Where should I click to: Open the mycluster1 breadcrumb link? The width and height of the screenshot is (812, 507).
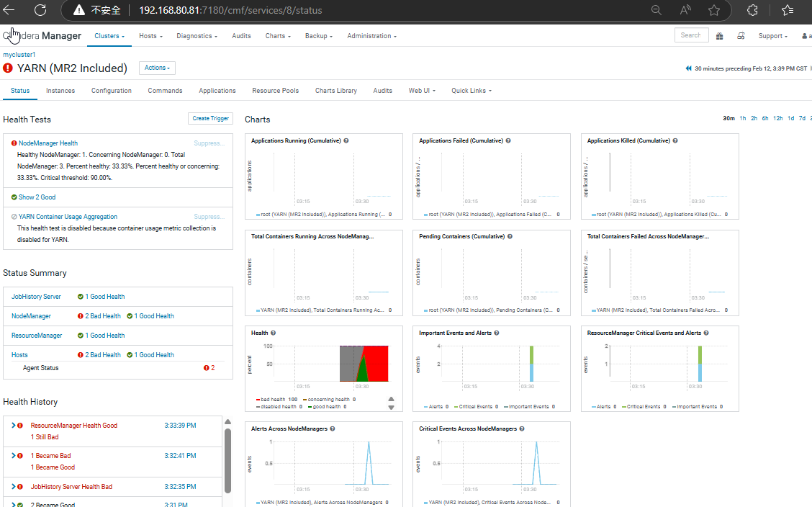coord(19,55)
